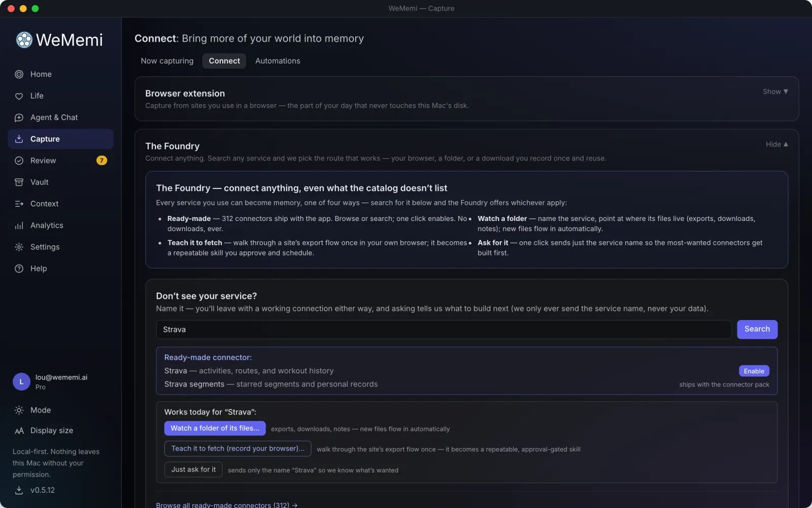Click 'ships with the connector pack' text
812x508 pixels.
coord(724,385)
